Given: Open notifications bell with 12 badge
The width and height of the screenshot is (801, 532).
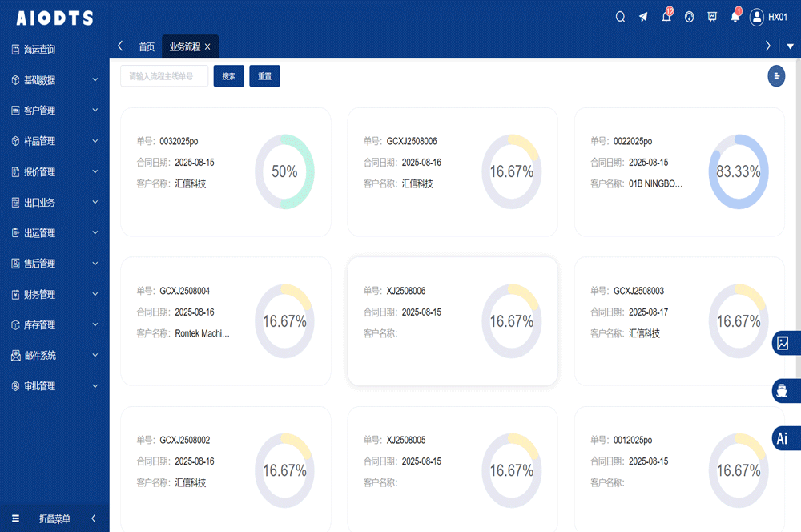Looking at the screenshot, I should [x=666, y=16].
